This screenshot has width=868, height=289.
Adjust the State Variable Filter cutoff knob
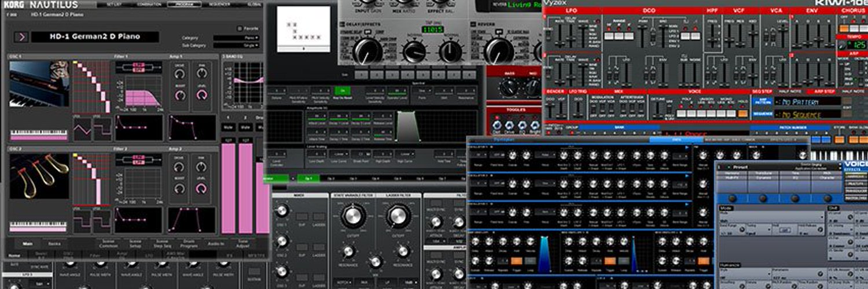[x=354, y=217]
